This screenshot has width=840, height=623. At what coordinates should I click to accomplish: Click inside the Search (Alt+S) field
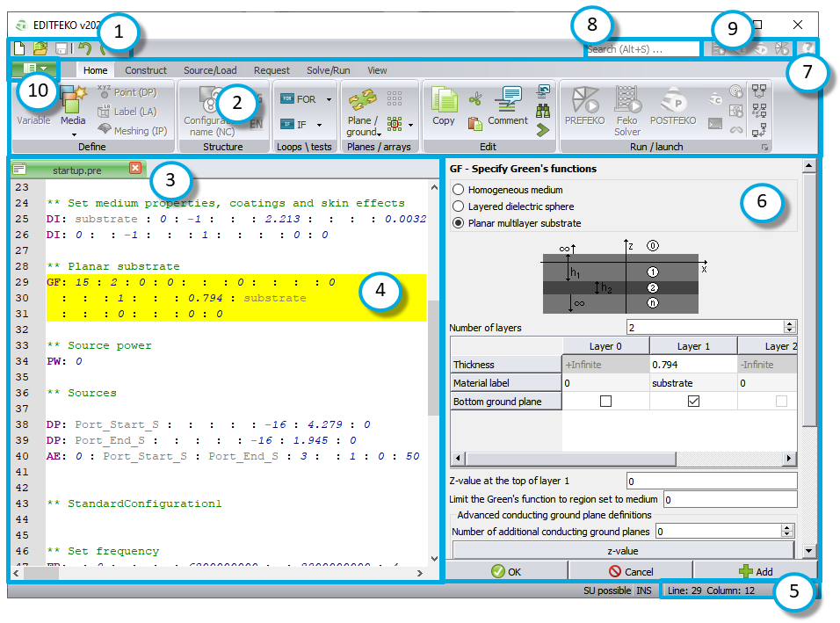click(642, 48)
